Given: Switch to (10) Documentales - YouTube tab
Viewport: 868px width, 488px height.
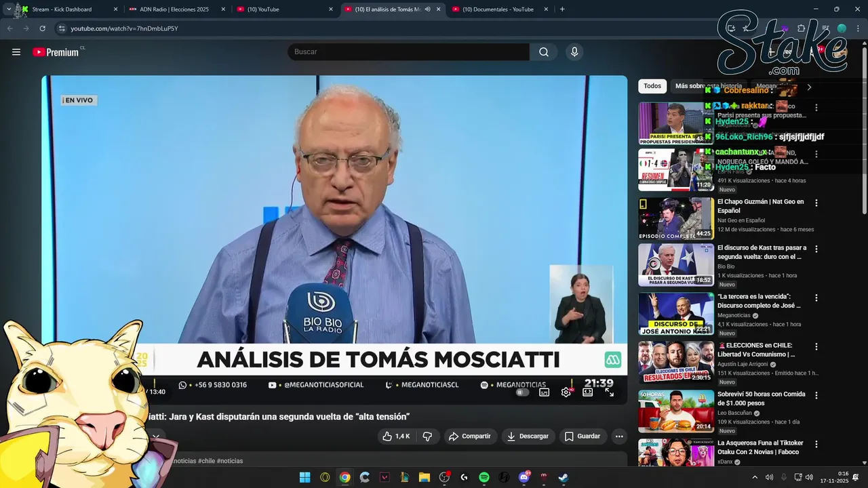Looking at the screenshot, I should click(500, 9).
